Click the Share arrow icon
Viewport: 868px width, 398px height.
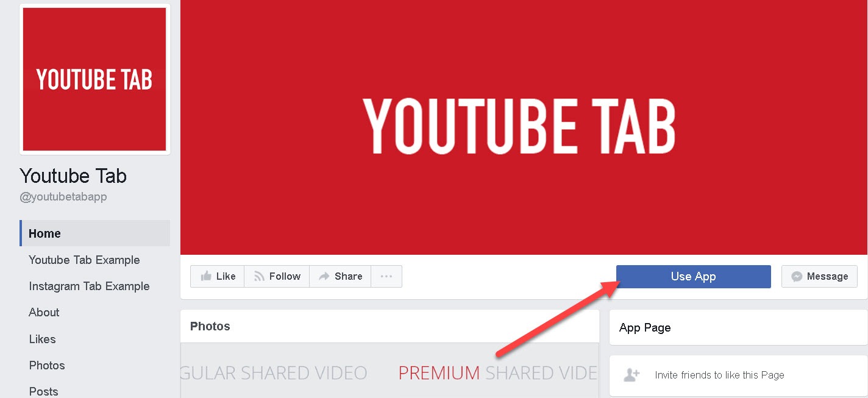[325, 275]
